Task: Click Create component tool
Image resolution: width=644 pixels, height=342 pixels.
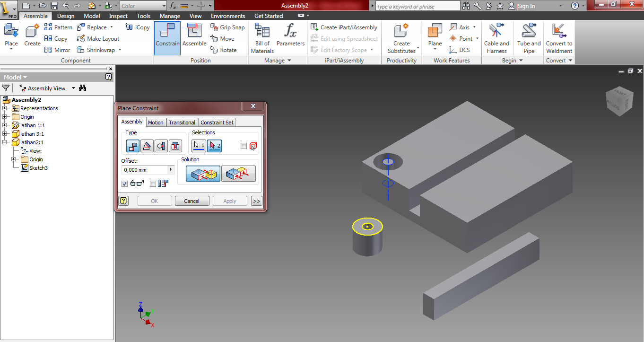Action: [x=33, y=35]
